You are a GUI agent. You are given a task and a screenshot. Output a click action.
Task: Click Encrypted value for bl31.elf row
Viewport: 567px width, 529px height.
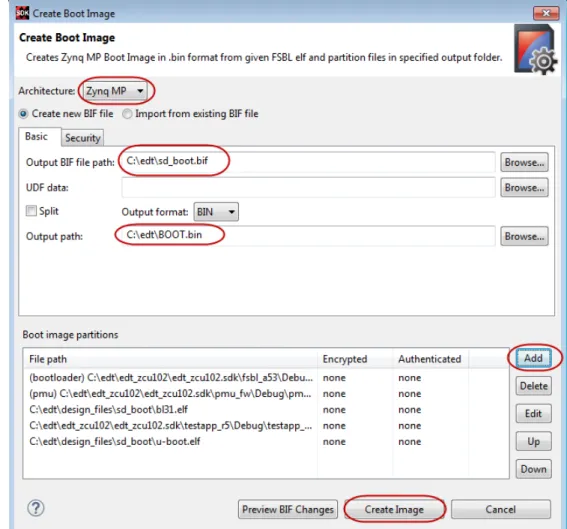point(334,410)
